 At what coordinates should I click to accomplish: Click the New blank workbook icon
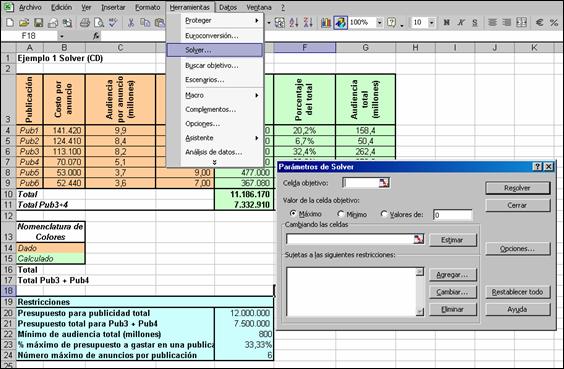coord(10,23)
